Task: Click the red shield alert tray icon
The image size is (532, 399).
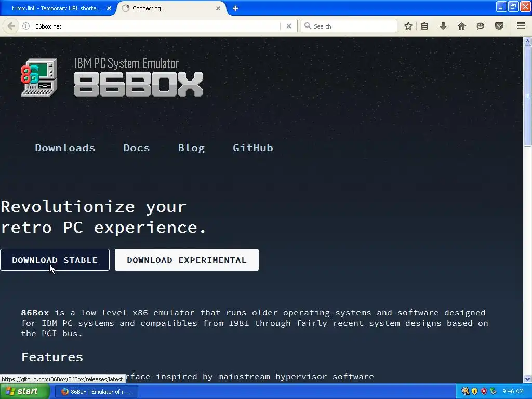Action: click(x=484, y=392)
